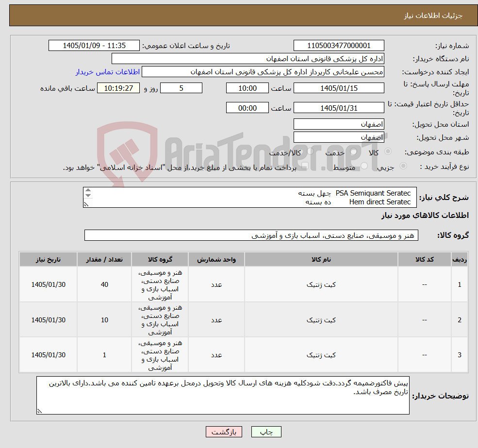Click the Islamic treasury payment note text

180,167
